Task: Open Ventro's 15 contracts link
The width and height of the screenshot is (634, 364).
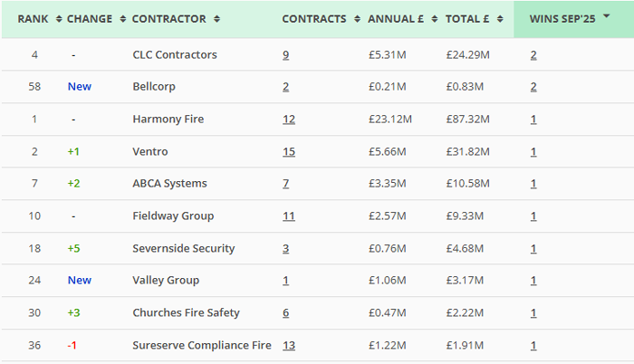Action: pyautogui.click(x=289, y=151)
